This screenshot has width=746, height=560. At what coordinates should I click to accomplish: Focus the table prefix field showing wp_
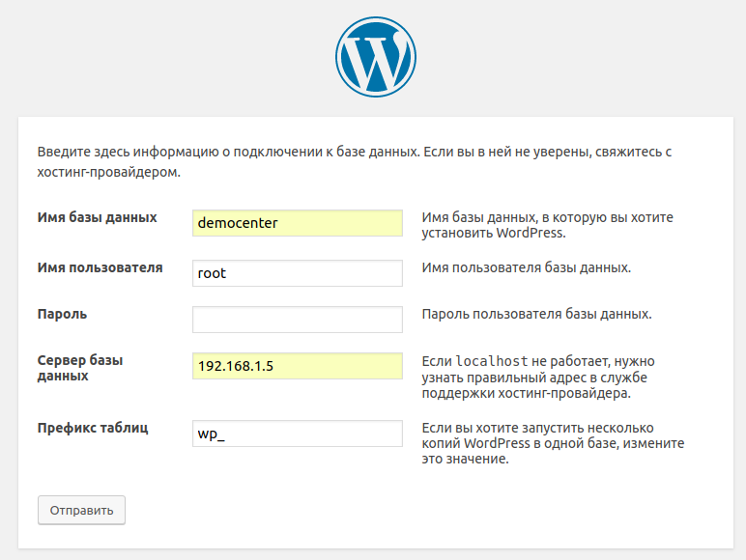[x=298, y=434]
